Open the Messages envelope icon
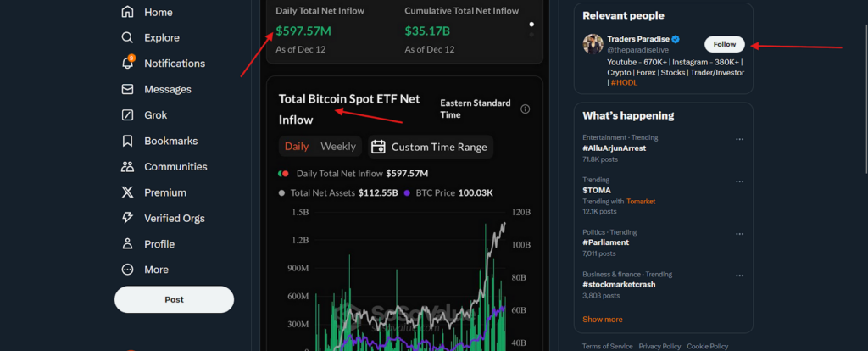The width and height of the screenshot is (868, 351). tap(127, 89)
